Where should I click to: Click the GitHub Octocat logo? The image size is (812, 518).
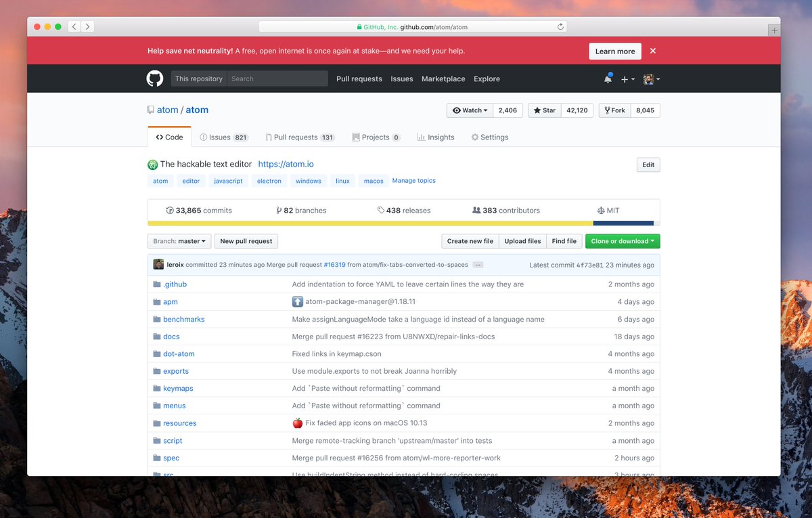[x=155, y=79]
